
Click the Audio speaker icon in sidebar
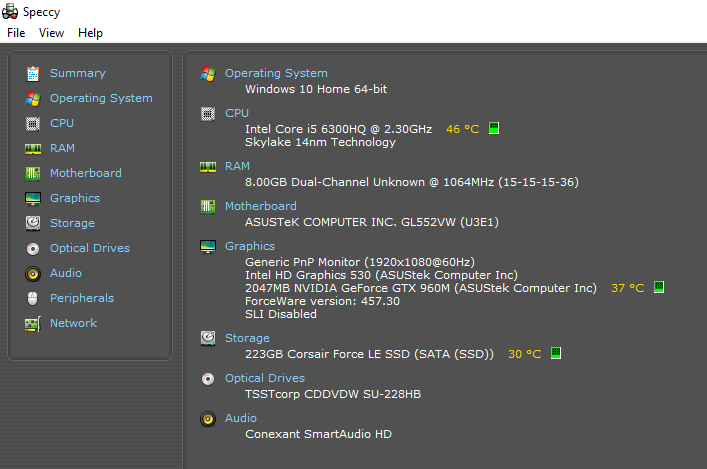33,273
